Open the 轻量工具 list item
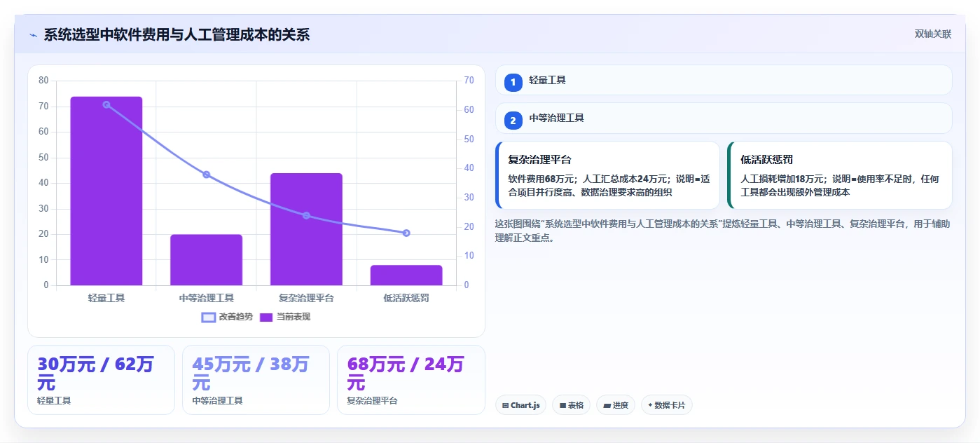Screen dimensions: 980x443 pyautogui.click(x=724, y=80)
